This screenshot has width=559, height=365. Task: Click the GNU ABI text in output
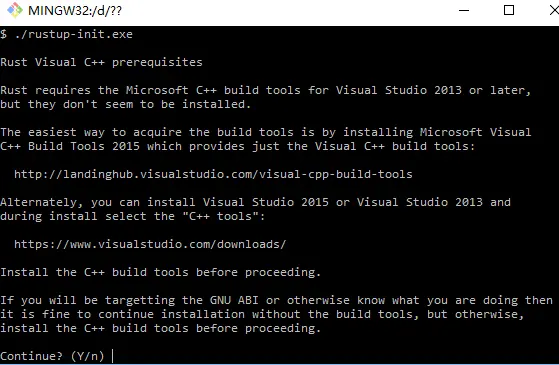point(234,300)
